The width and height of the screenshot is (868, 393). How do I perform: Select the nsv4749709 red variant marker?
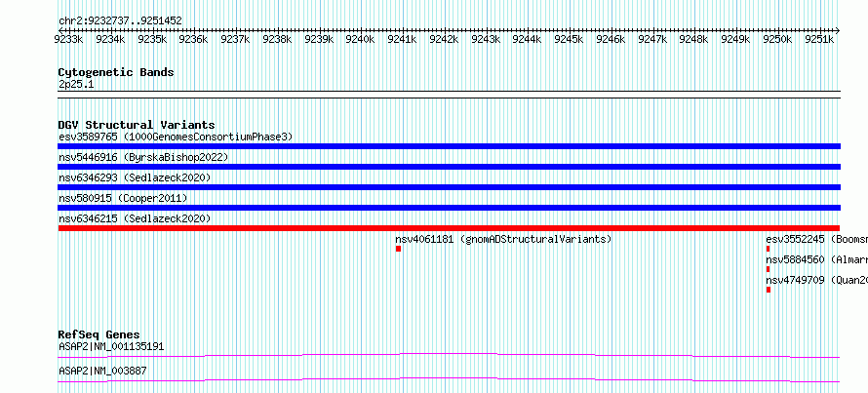click(769, 290)
